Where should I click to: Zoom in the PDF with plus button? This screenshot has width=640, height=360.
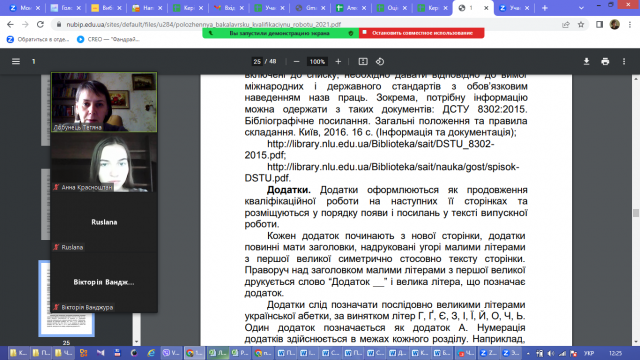tap(338, 61)
